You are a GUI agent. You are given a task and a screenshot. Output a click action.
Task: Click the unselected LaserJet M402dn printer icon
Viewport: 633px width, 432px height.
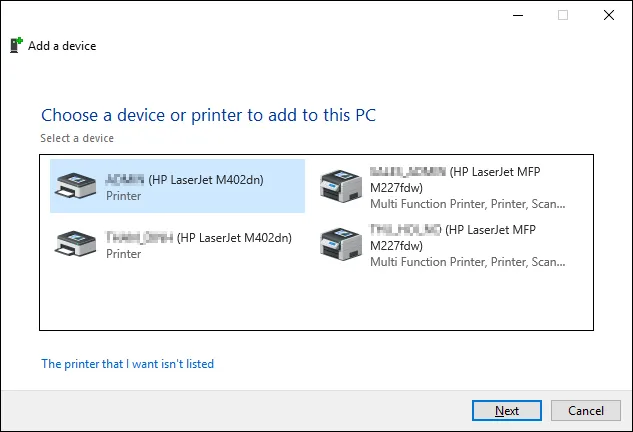pos(76,244)
